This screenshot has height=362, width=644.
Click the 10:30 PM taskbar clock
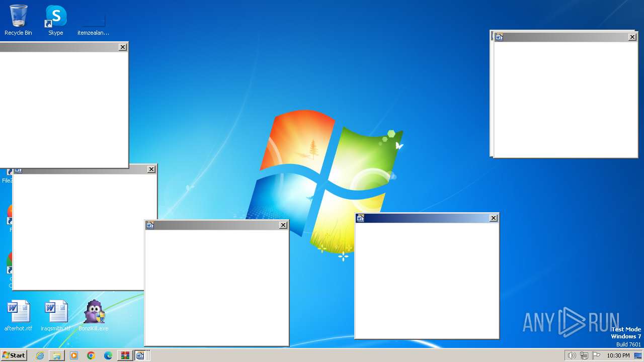pos(618,355)
